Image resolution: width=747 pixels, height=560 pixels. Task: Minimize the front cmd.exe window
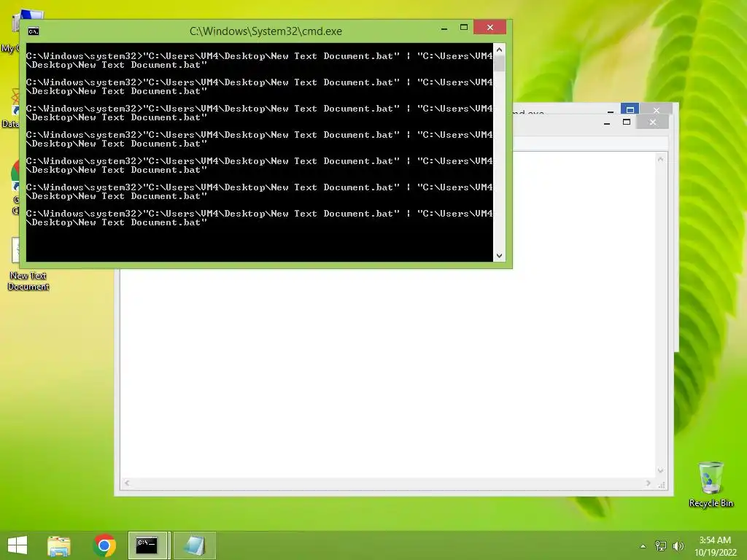(x=444, y=28)
